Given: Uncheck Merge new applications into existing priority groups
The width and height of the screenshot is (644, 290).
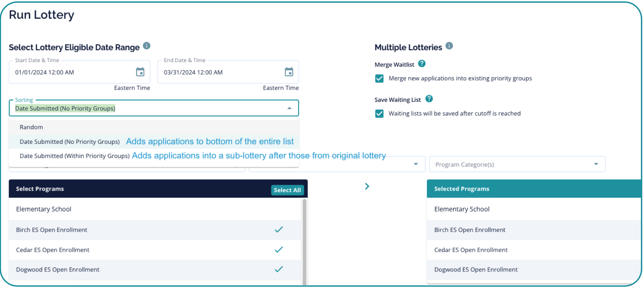Looking at the screenshot, I should [379, 79].
